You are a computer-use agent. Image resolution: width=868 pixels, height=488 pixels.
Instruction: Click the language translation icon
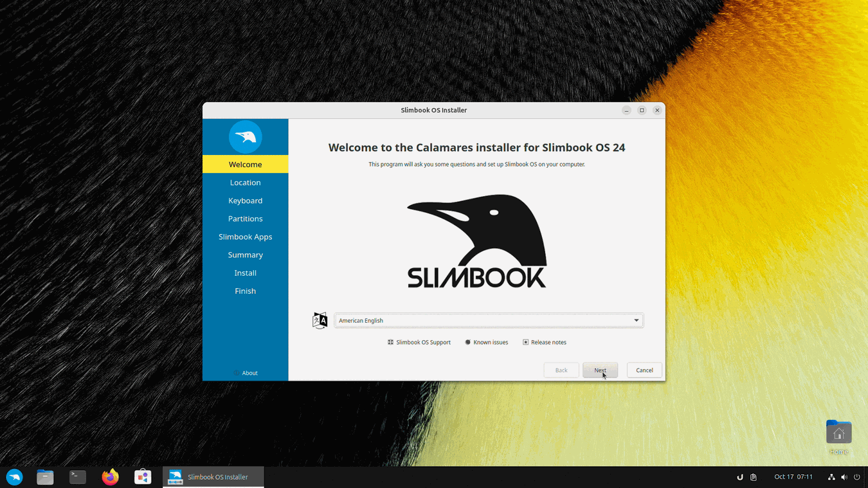coord(320,320)
